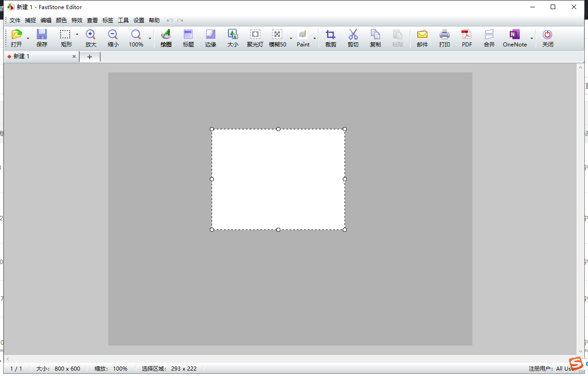Expand dropdown arrow next to 100%
The width and height of the screenshot is (588, 377).
(150, 39)
